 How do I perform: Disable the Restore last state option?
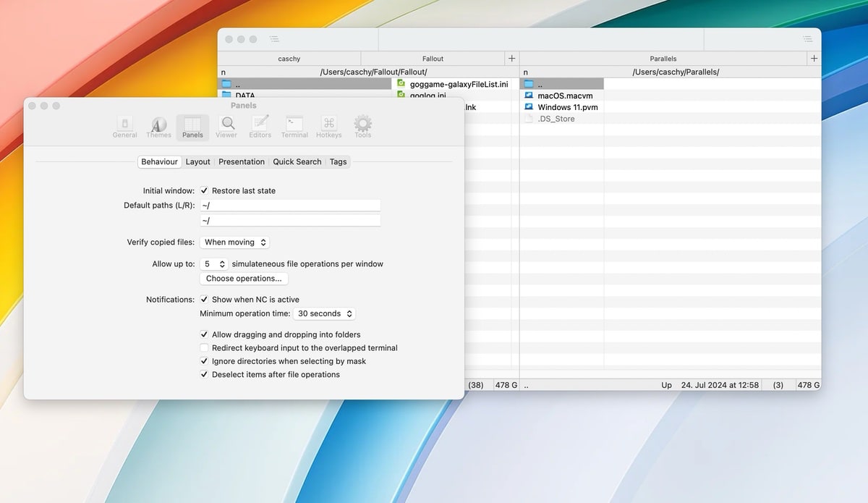204,190
